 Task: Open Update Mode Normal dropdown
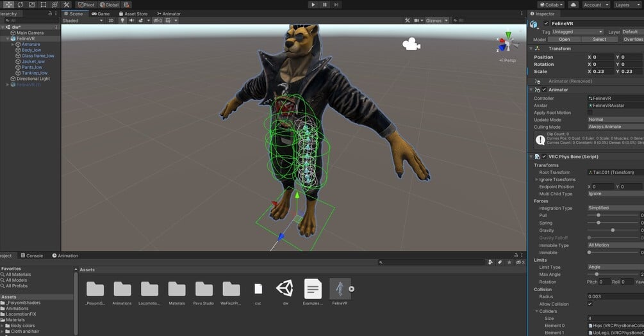pos(616,120)
